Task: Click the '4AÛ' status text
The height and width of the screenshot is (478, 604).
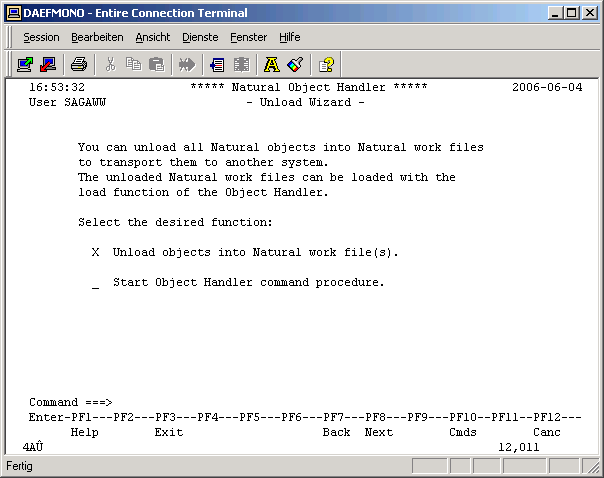Action: click(x=33, y=448)
